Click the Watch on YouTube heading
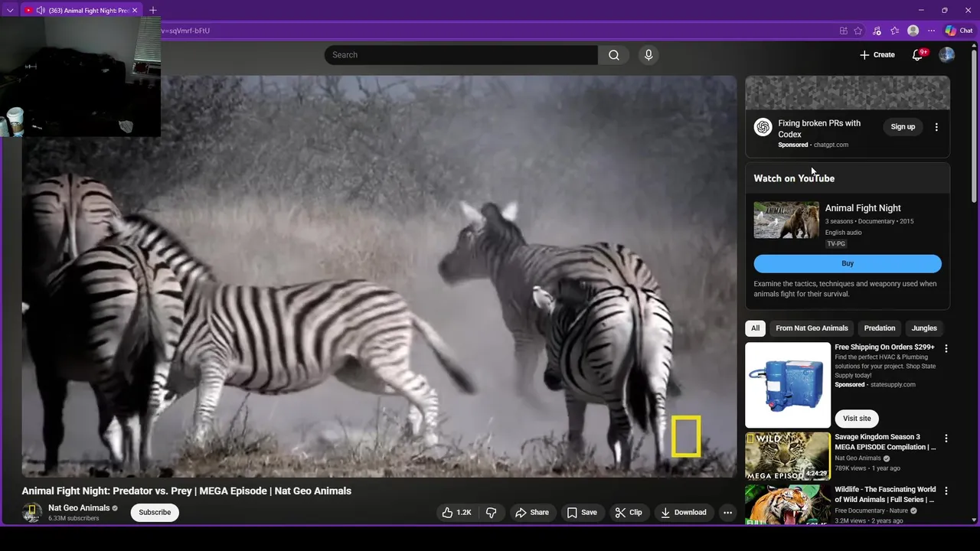The image size is (980, 551). [x=794, y=178]
